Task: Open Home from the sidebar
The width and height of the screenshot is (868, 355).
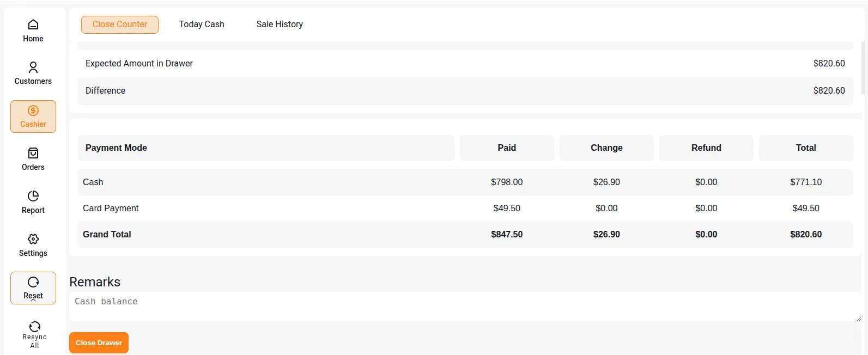Action: coord(33,30)
